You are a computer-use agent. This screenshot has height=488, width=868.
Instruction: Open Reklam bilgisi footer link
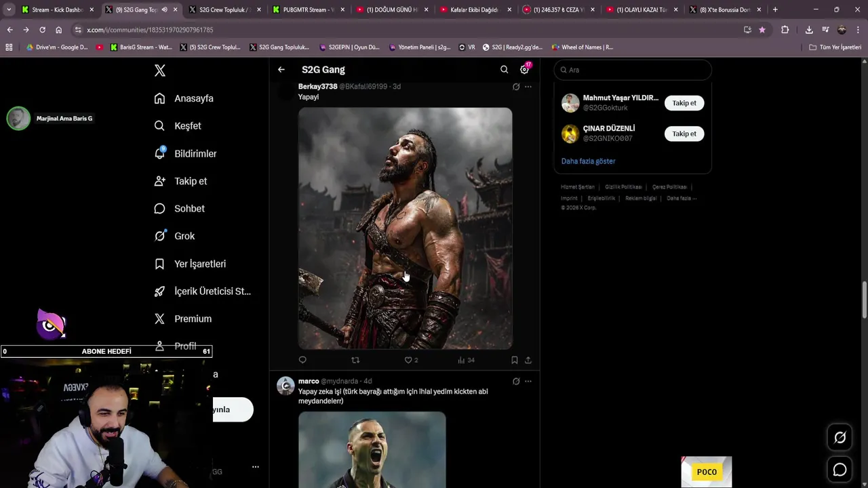coord(641,199)
